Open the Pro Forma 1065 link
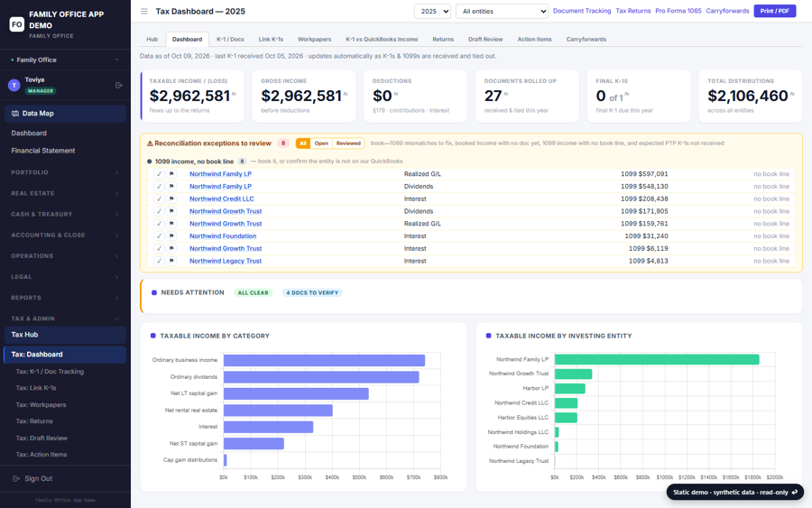 [678, 11]
